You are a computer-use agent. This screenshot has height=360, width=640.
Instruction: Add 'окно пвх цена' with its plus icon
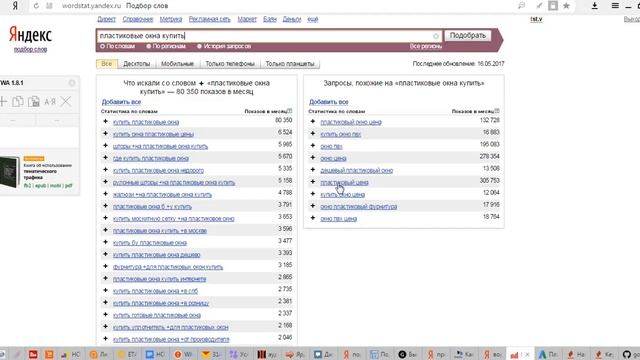click(313, 218)
